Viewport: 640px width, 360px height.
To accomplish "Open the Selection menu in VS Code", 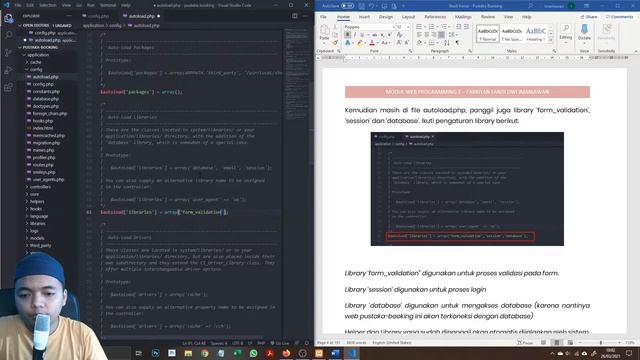I will [48, 5].
